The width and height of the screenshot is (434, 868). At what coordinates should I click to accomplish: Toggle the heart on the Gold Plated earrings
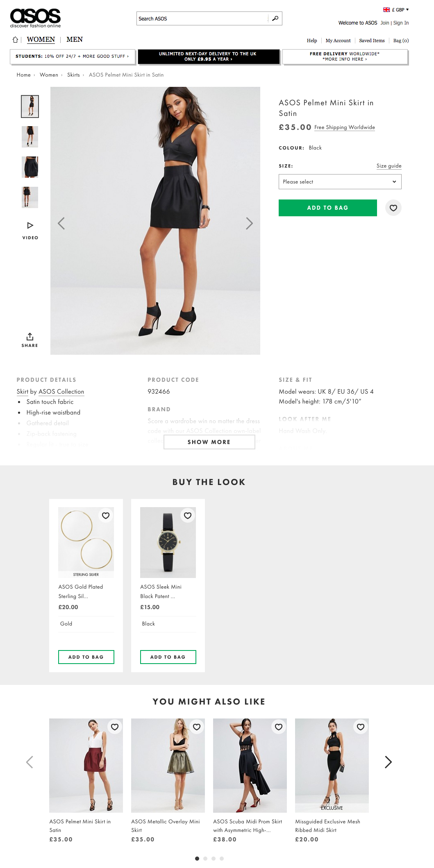click(x=106, y=516)
